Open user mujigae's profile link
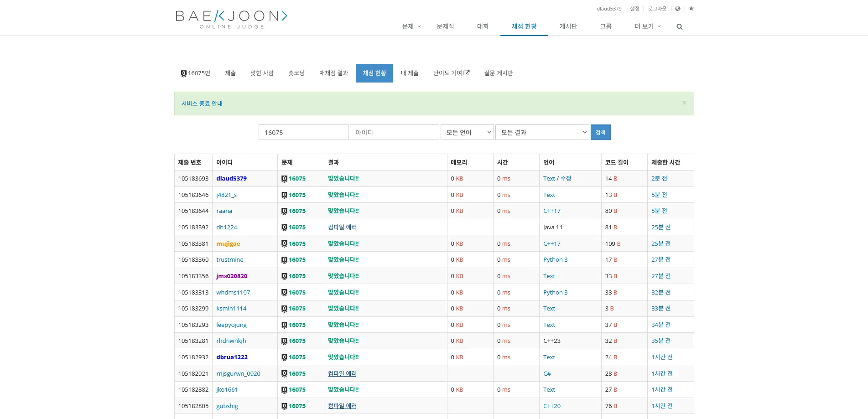868x419 pixels. (228, 244)
